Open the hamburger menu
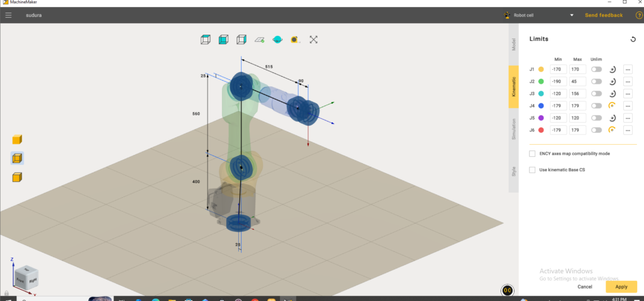 (x=9, y=15)
